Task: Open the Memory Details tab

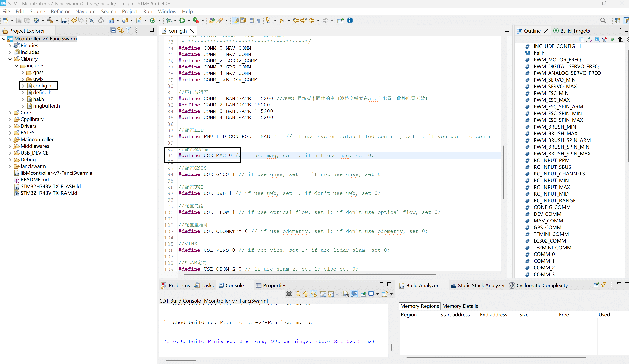Action: [x=460, y=306]
